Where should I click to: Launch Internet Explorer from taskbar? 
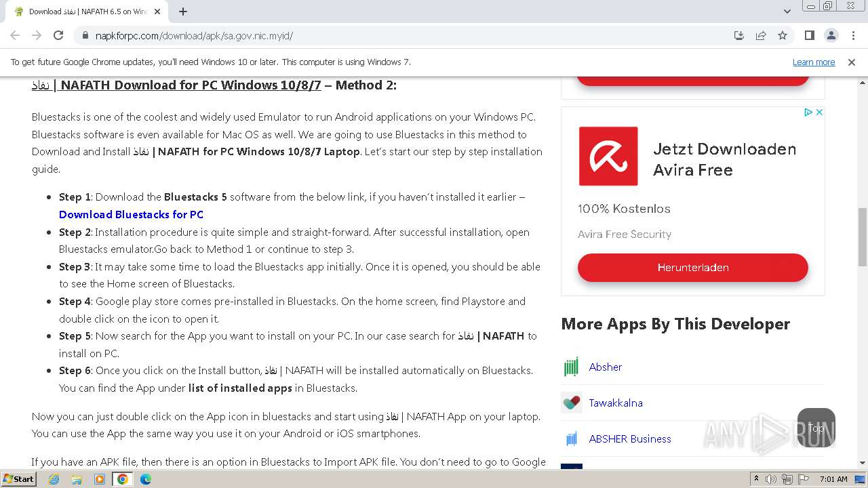point(54,479)
